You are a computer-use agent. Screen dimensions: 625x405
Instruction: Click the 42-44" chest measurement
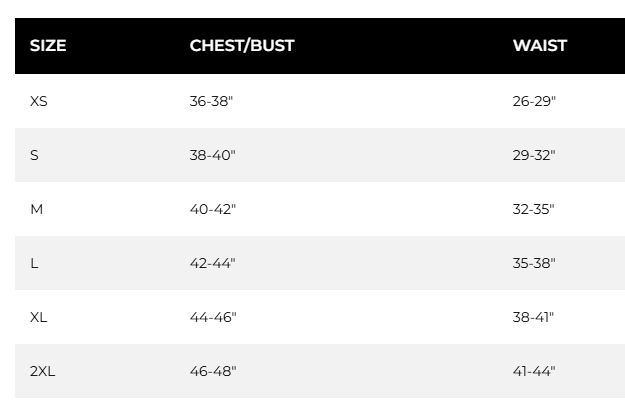click(x=213, y=263)
